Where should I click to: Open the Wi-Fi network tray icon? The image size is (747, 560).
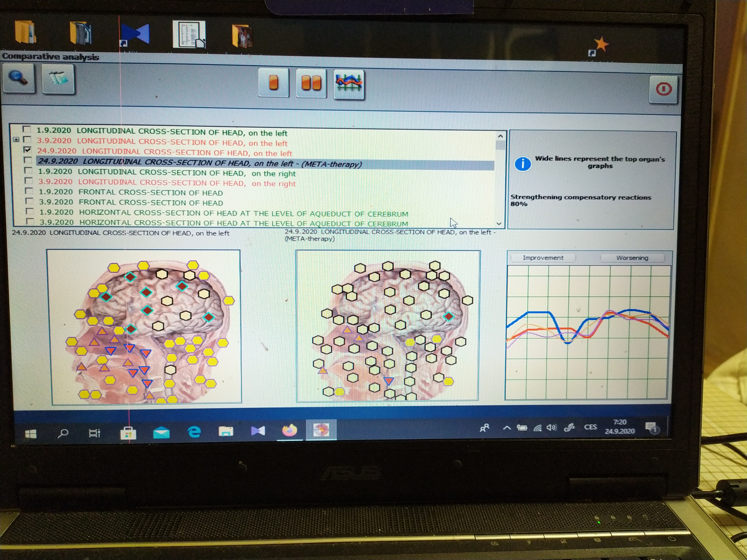538,428
